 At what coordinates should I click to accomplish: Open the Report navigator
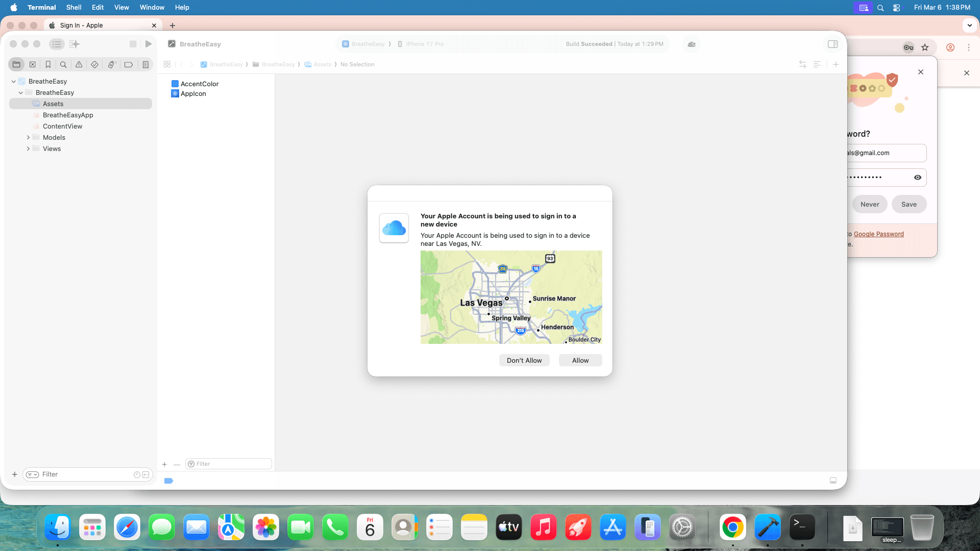[x=145, y=64]
